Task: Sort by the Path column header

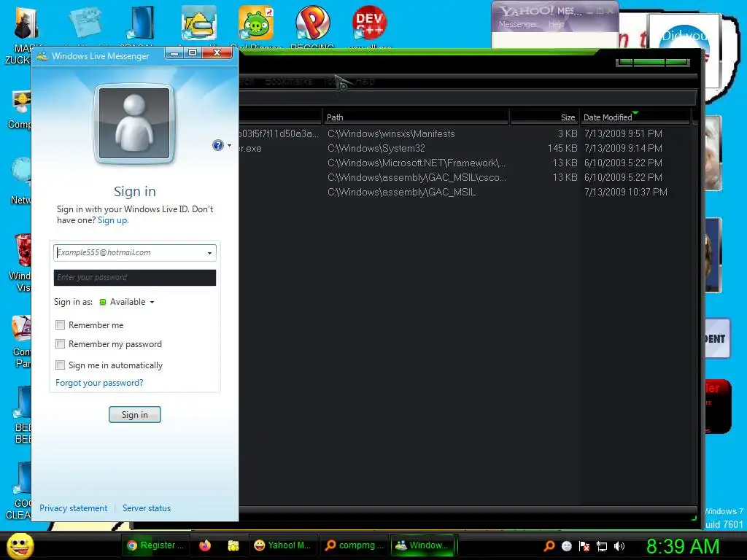Action: (x=417, y=117)
